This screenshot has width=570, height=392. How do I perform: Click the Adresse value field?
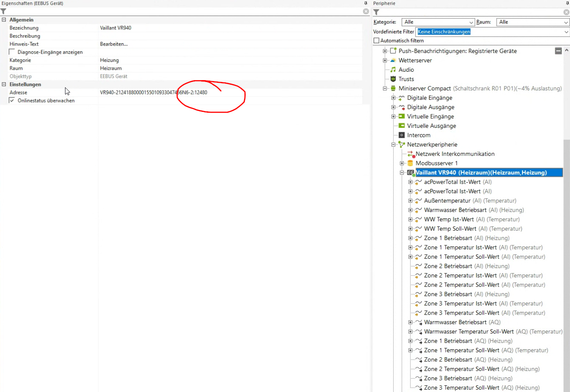pyautogui.click(x=230, y=93)
